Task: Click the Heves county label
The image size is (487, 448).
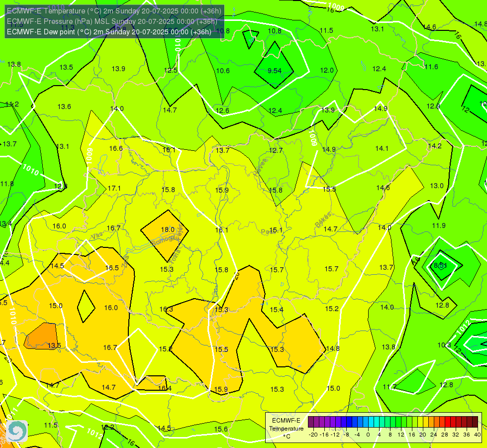Action: pyautogui.click(x=260, y=168)
